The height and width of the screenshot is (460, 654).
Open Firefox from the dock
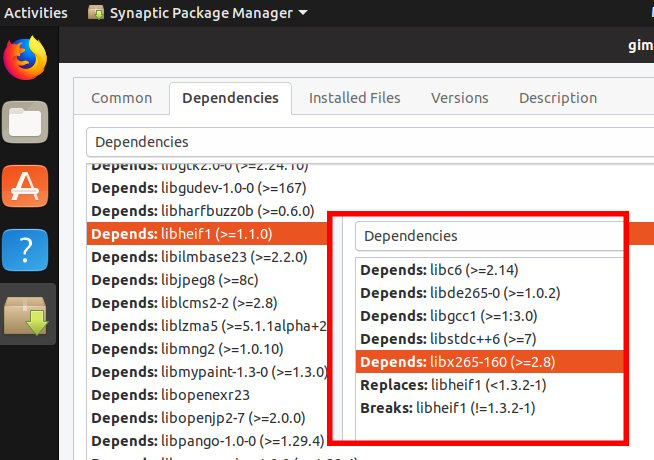pos(25,58)
